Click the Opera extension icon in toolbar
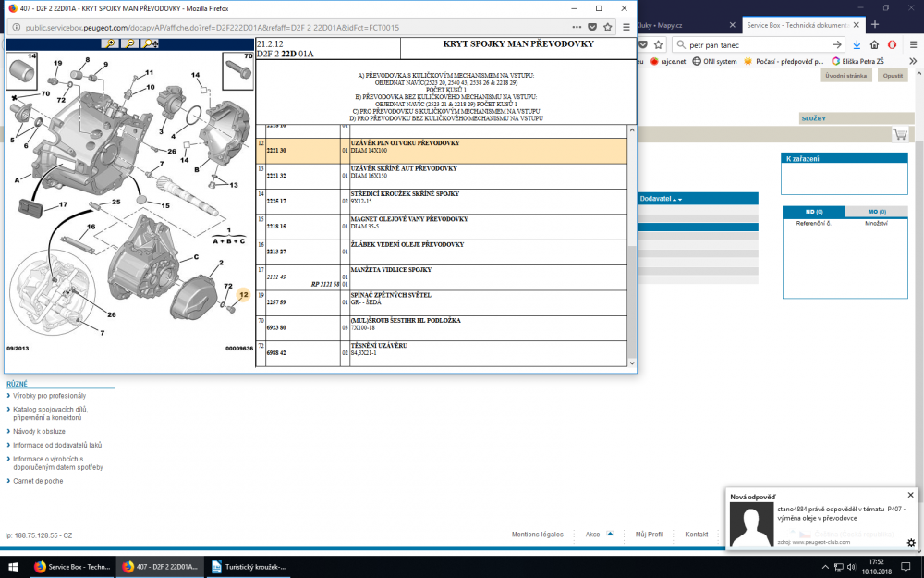 click(893, 44)
